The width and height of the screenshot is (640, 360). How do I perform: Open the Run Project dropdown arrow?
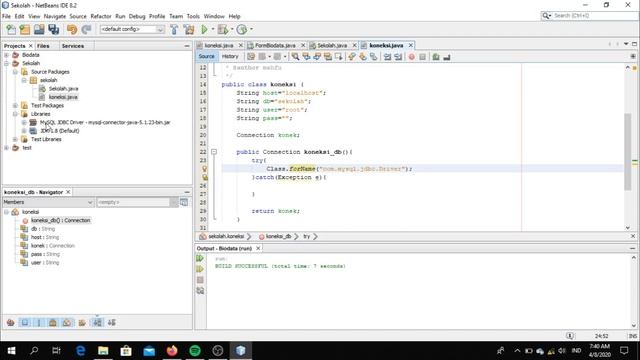[x=212, y=29]
